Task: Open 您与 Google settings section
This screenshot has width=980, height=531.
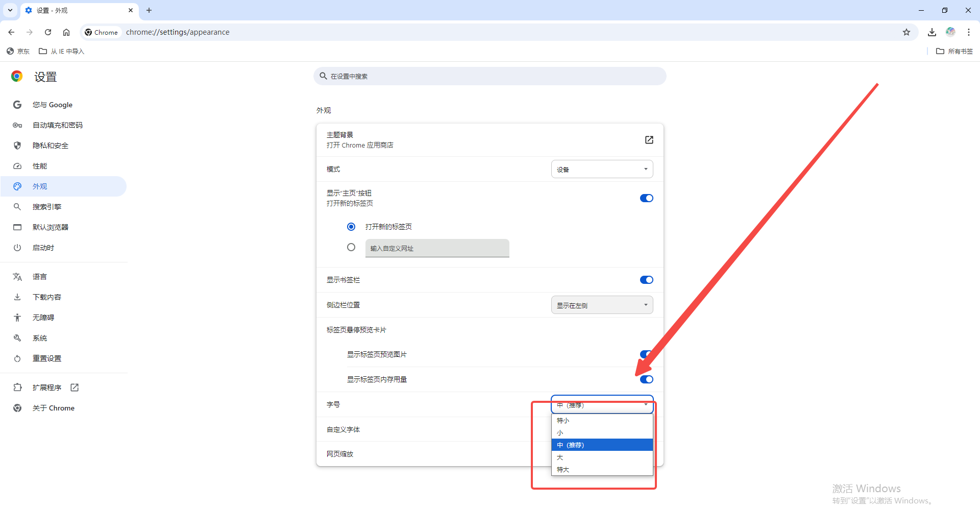Action: click(63, 105)
